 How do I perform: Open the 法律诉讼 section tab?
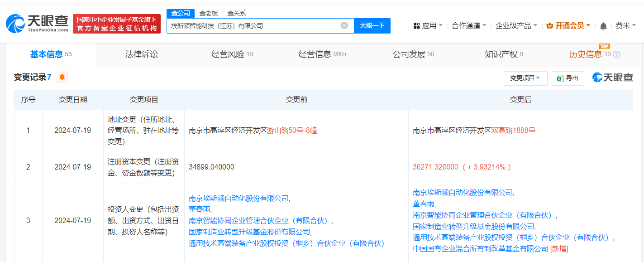[x=141, y=53]
